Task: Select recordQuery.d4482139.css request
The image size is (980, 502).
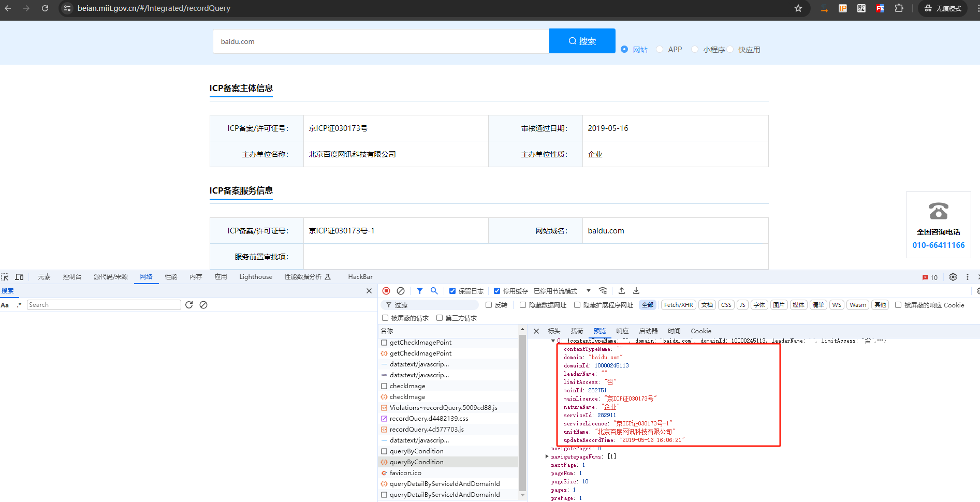Action: tap(448, 419)
